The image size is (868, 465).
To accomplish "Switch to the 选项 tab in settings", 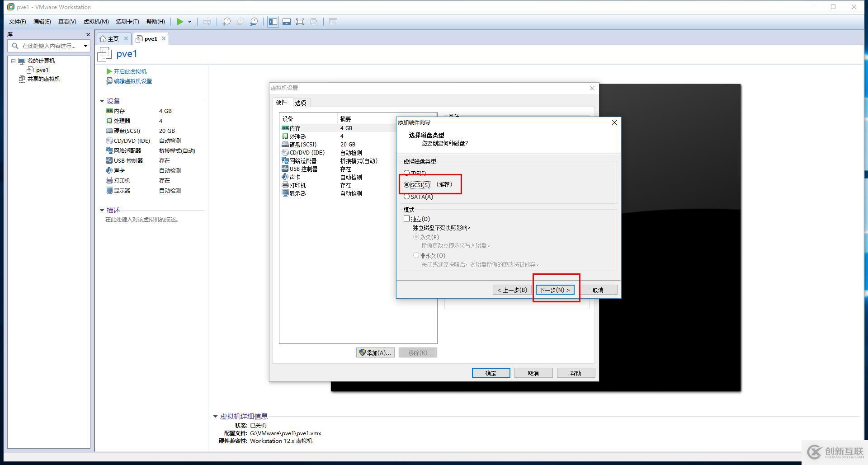I will (x=300, y=103).
